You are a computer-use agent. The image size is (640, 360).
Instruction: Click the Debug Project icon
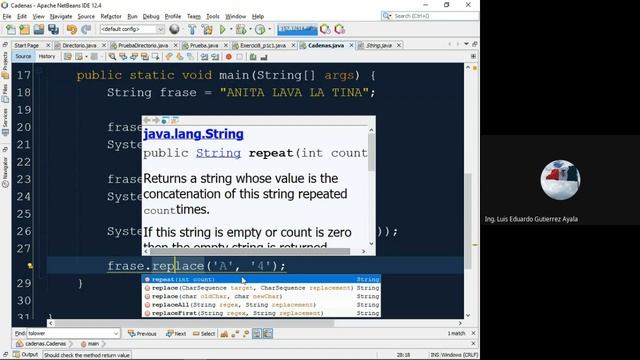(241, 29)
